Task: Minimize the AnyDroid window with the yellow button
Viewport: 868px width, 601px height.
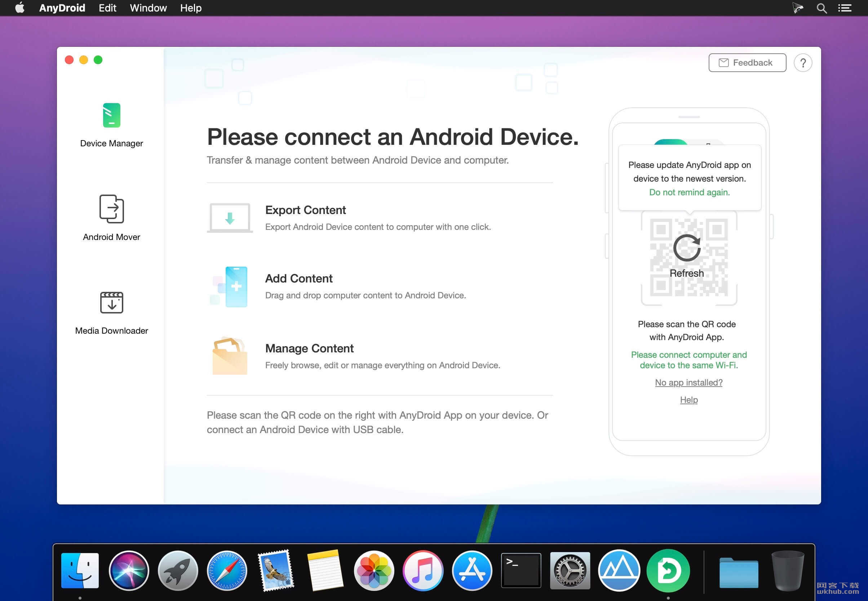Action: pyautogui.click(x=84, y=60)
